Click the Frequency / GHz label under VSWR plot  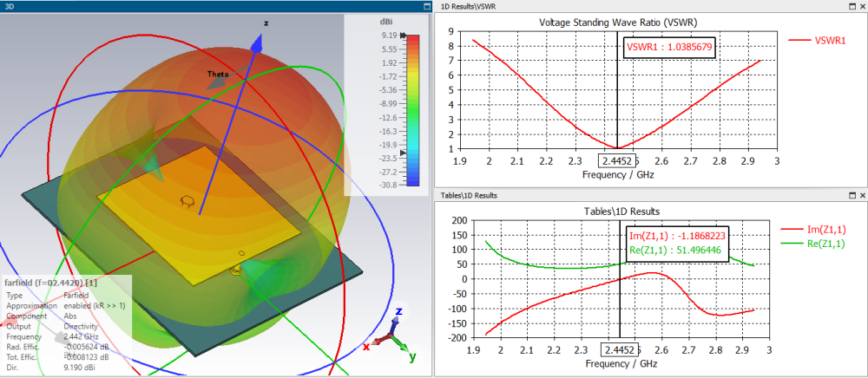(616, 174)
